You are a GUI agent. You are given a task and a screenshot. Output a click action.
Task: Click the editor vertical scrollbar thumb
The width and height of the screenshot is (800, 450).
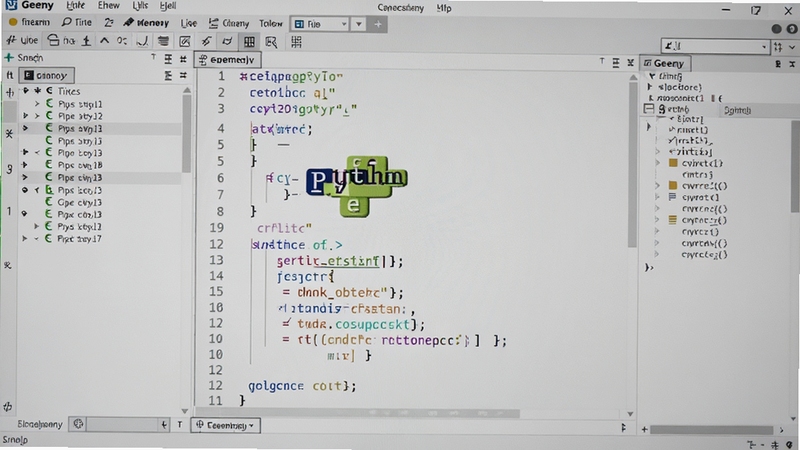tap(633, 163)
